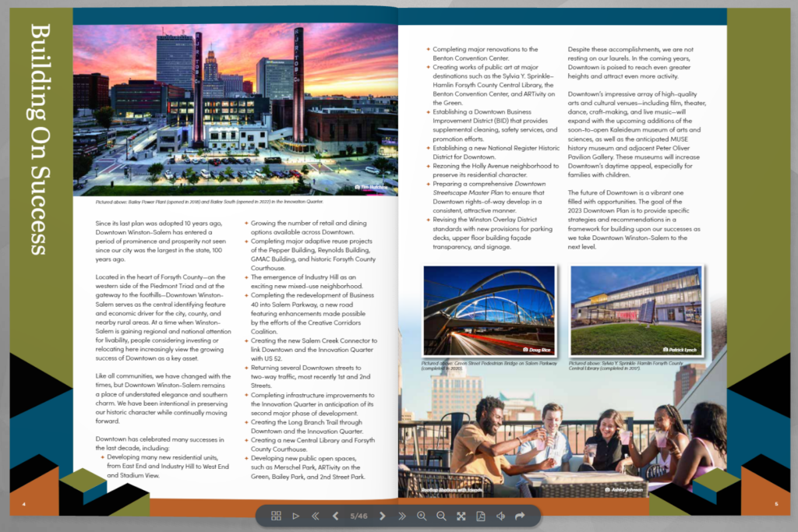Click the left page number 4
This screenshot has height=532, width=798.
23,504
